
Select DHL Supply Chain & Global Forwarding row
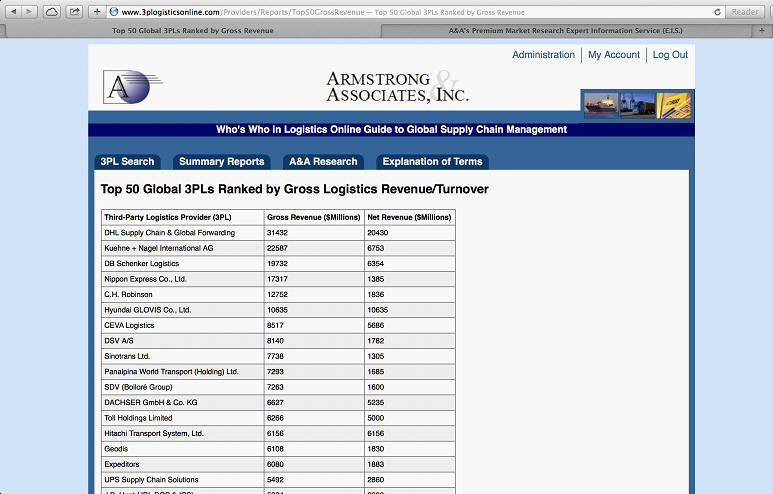point(278,233)
